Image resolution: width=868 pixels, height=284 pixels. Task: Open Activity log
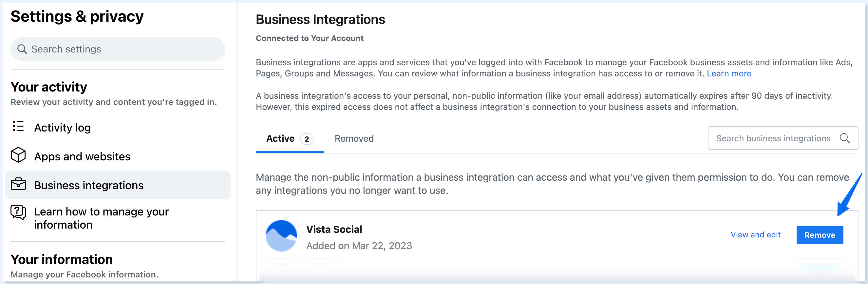(x=118, y=128)
